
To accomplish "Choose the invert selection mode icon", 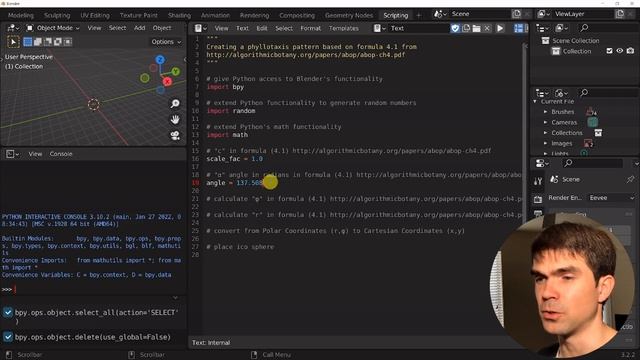I will pos(58,42).
